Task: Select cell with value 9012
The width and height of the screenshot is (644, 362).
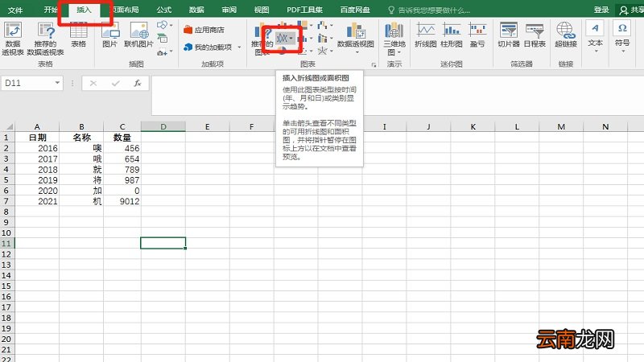Action: (122, 201)
